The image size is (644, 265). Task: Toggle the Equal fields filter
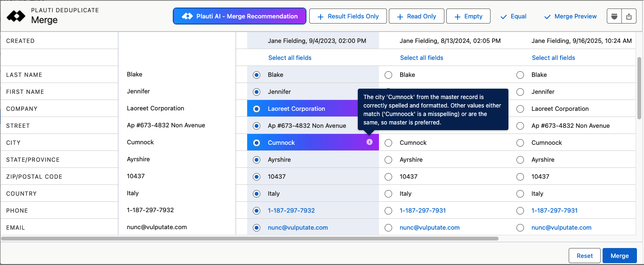pos(514,16)
